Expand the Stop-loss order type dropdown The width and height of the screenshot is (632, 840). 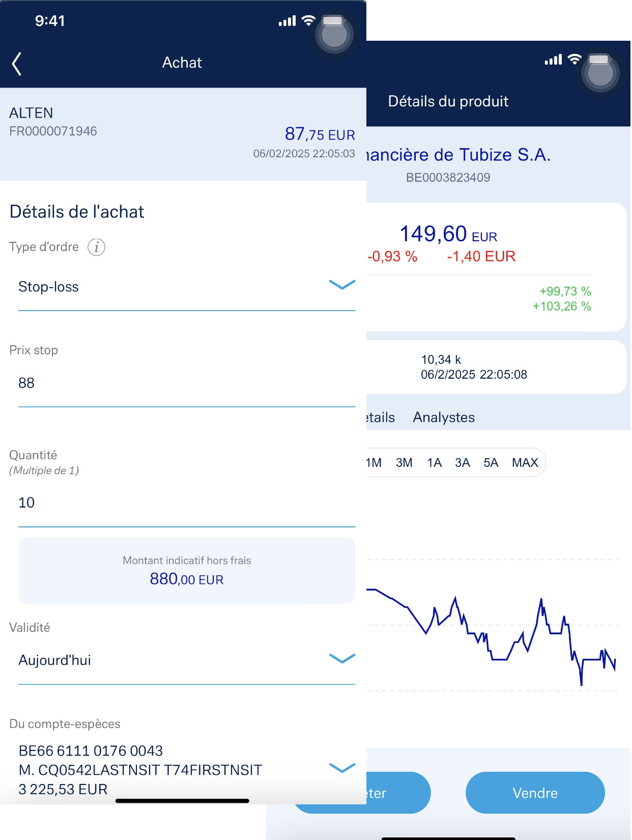(x=187, y=287)
